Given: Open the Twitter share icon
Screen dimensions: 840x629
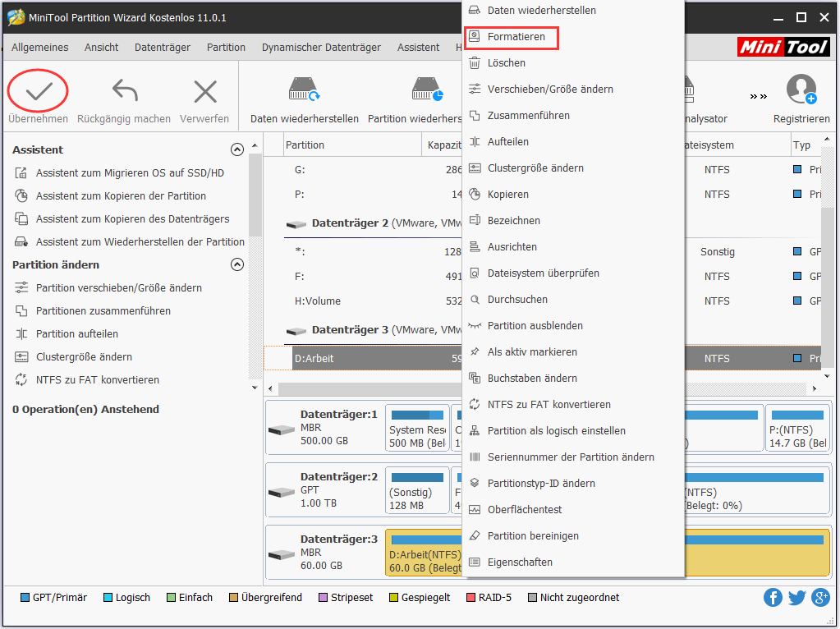Looking at the screenshot, I should click(x=796, y=597).
